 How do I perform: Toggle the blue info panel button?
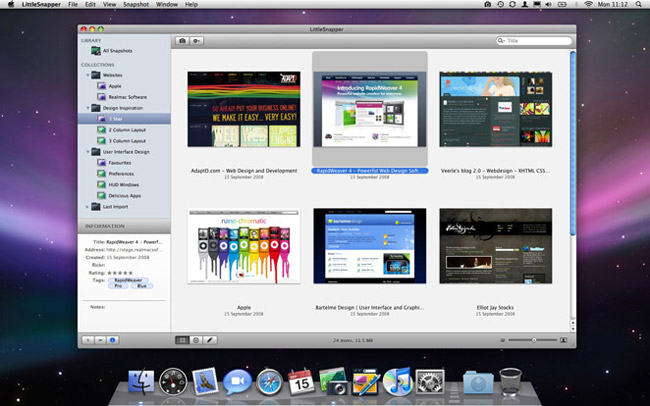click(112, 340)
